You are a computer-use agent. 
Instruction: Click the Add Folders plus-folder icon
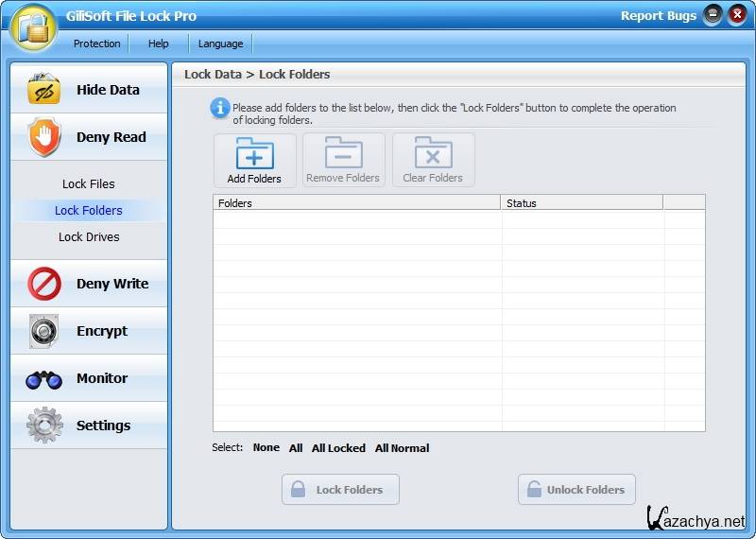tap(254, 153)
